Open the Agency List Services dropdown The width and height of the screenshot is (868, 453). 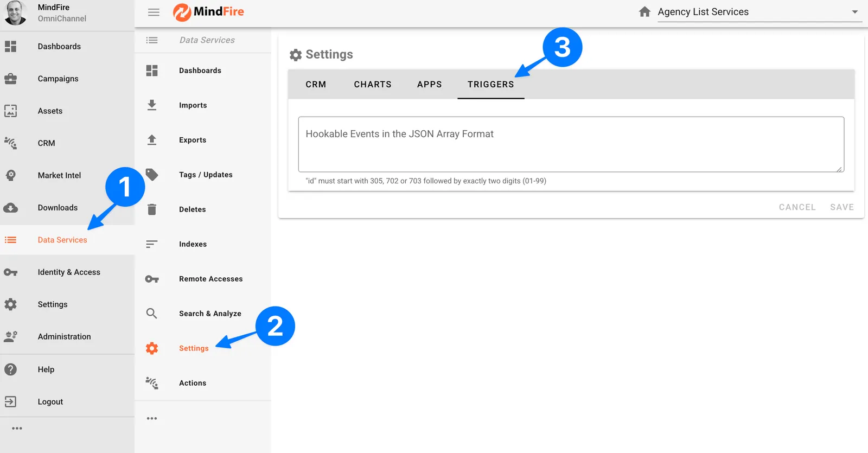854,12
